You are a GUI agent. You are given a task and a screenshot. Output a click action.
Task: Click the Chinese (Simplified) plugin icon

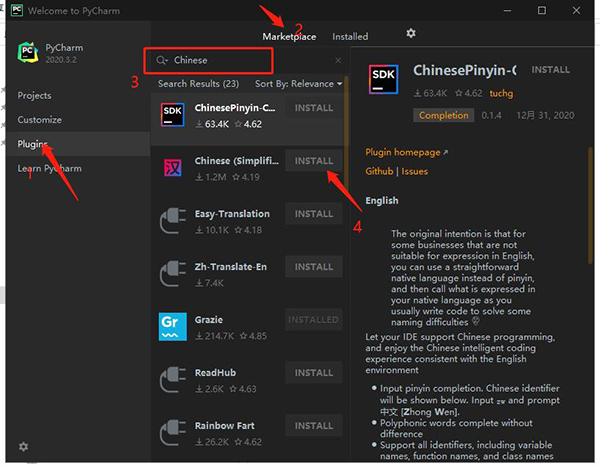(173, 168)
